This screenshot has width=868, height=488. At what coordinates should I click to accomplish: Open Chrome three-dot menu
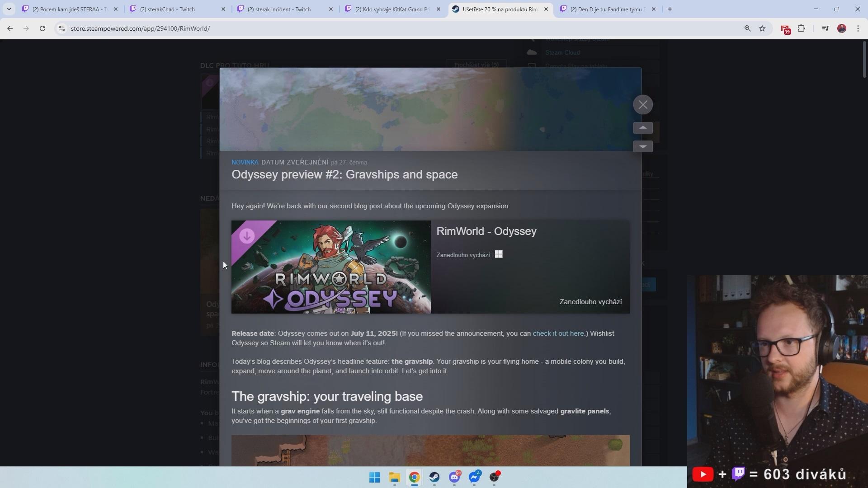858,28
